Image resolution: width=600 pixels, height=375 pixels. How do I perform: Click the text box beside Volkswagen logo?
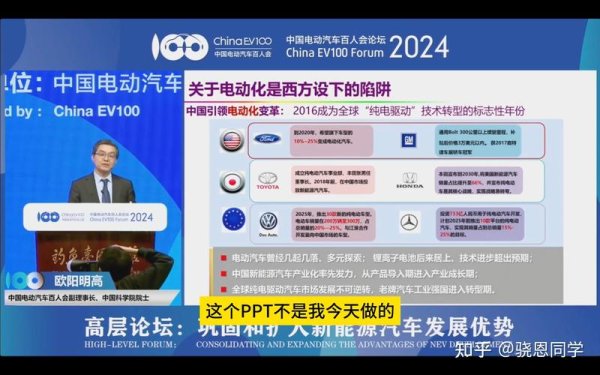[333, 224]
